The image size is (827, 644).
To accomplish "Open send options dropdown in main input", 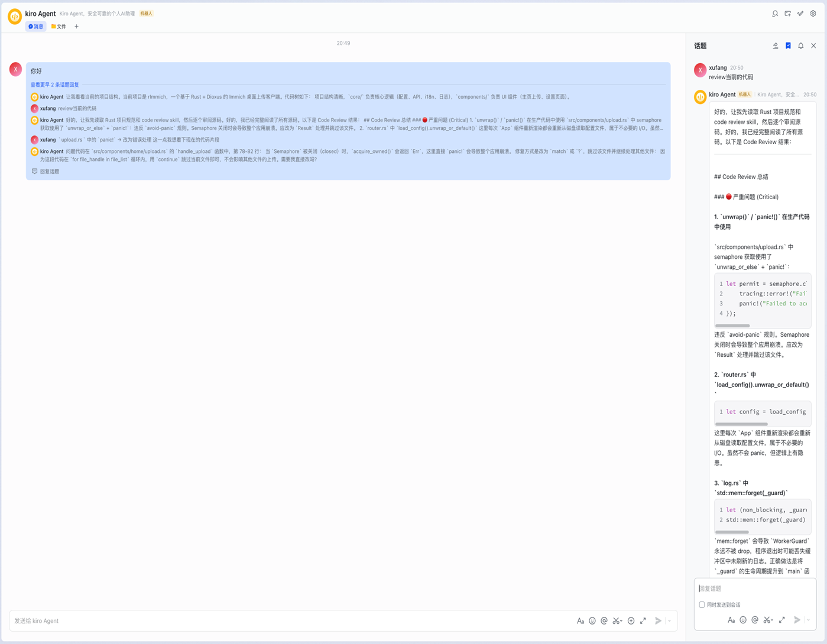I will pyautogui.click(x=670, y=621).
